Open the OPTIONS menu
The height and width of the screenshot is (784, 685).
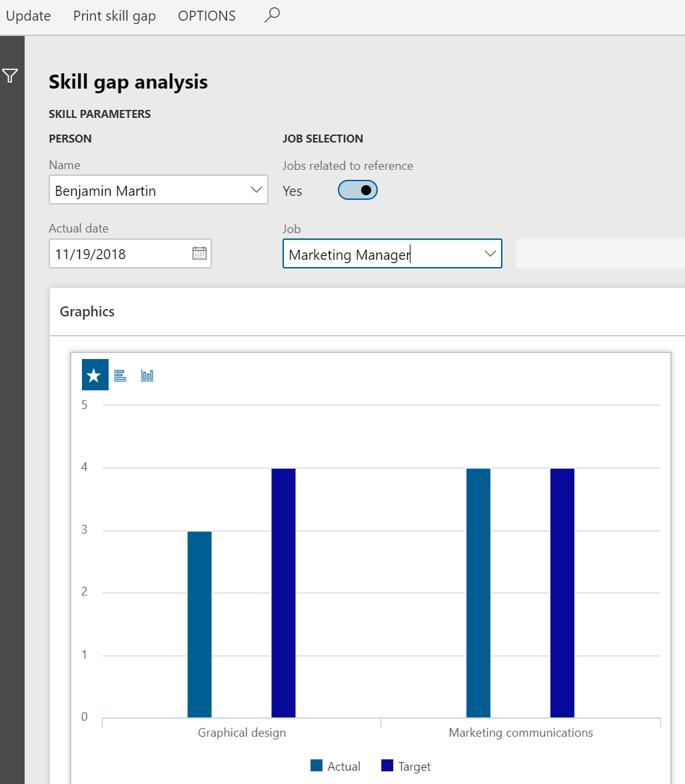coord(207,16)
